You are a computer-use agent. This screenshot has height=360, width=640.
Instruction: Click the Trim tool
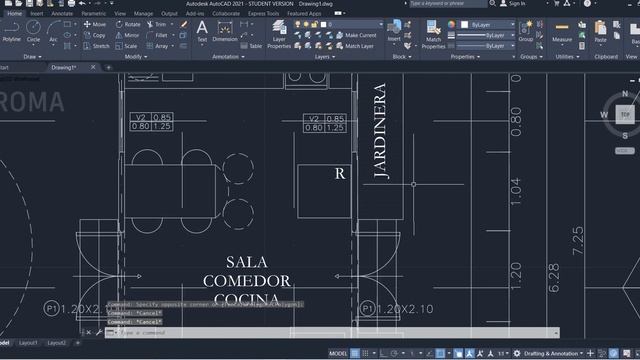coord(157,24)
